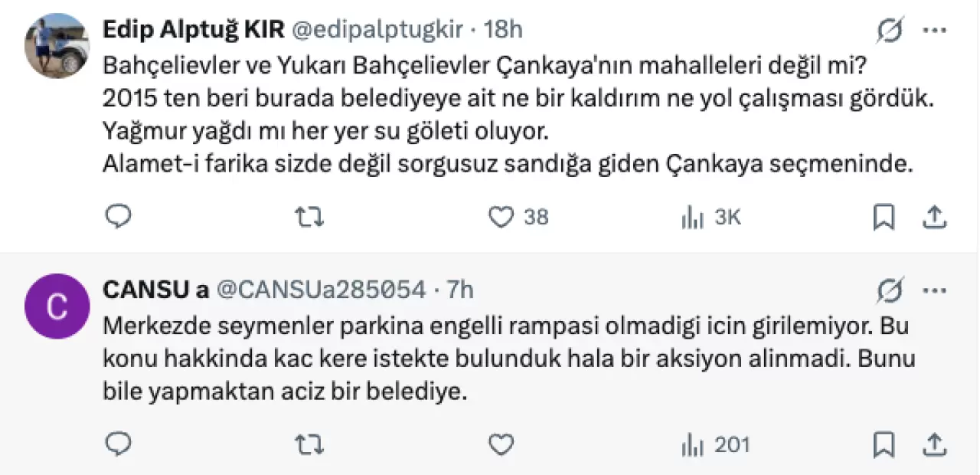The width and height of the screenshot is (980, 475).
Task: View analytics showing 201 views
Action: pos(715,444)
